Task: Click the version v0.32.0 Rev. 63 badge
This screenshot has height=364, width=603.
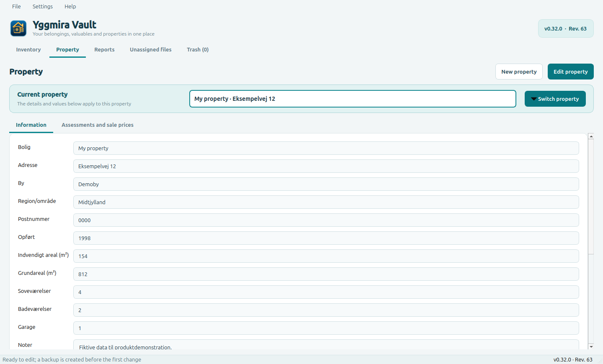Action: click(566, 28)
